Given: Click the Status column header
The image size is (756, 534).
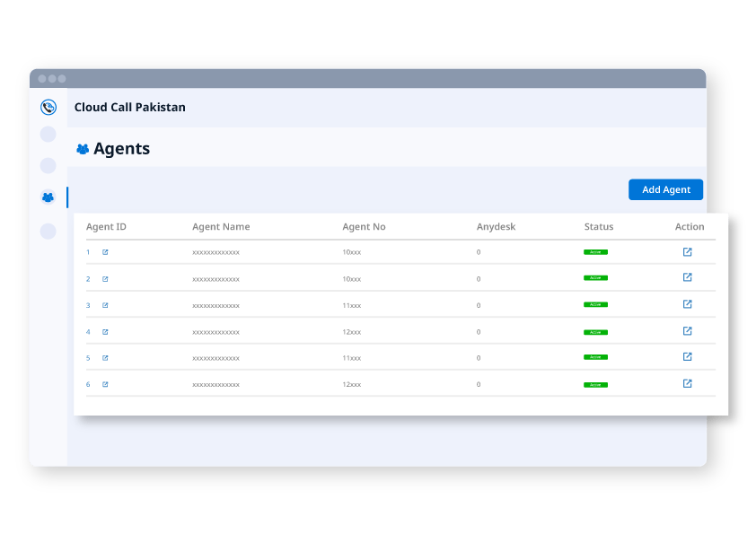Looking at the screenshot, I should click(x=598, y=227).
